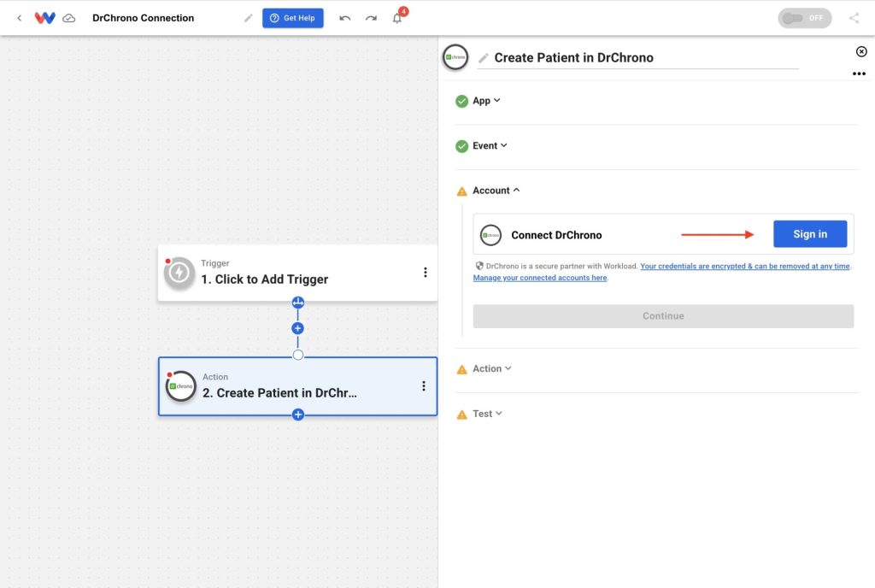Select the Click to Add Trigger card
Image resolution: width=875 pixels, height=588 pixels.
point(297,273)
